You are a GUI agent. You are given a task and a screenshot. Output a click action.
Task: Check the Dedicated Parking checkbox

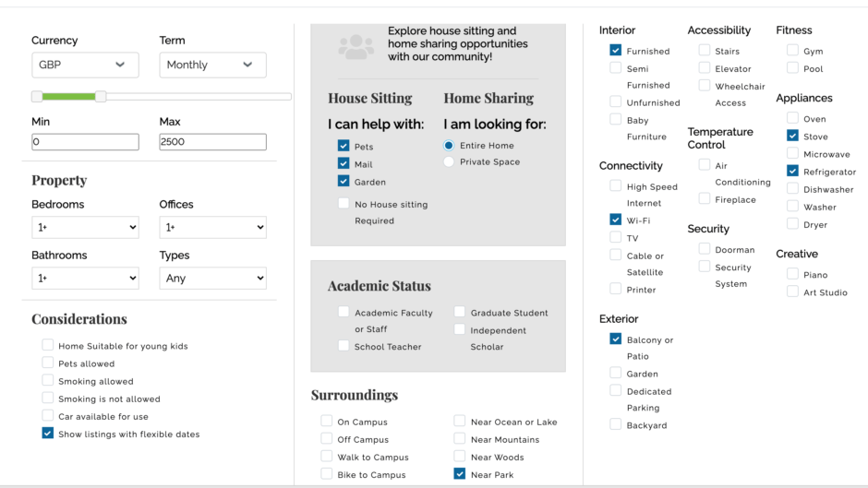(615, 390)
